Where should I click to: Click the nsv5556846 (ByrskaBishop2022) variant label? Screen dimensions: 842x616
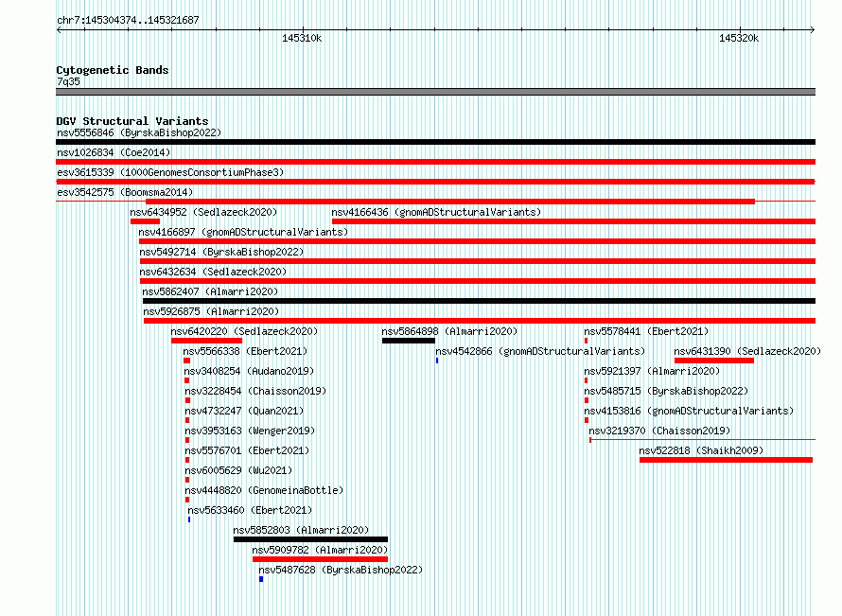point(139,132)
